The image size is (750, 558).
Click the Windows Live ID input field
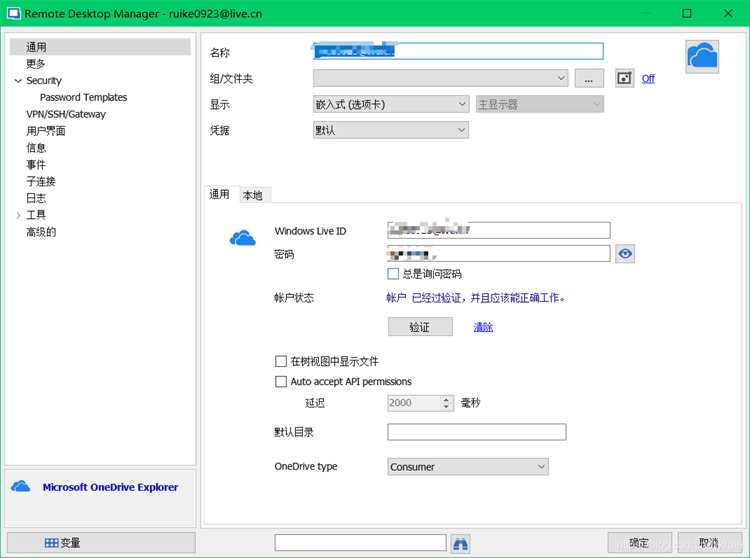[x=499, y=230]
